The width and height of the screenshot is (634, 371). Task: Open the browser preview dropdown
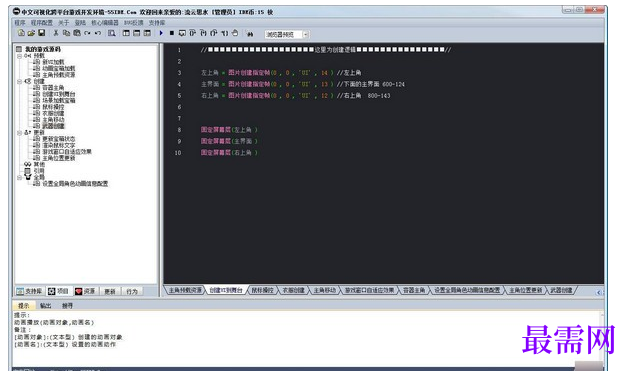[x=306, y=34]
